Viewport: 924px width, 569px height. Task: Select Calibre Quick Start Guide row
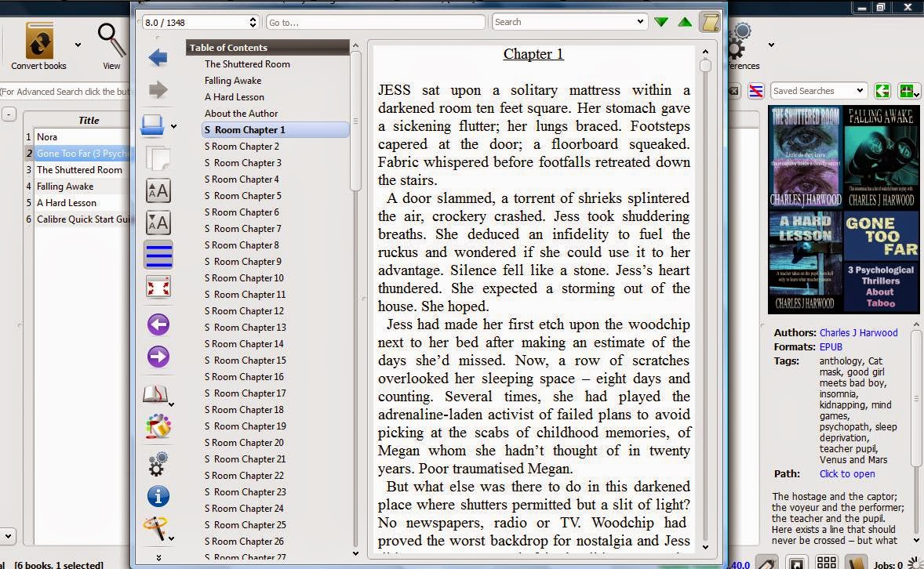(82, 219)
